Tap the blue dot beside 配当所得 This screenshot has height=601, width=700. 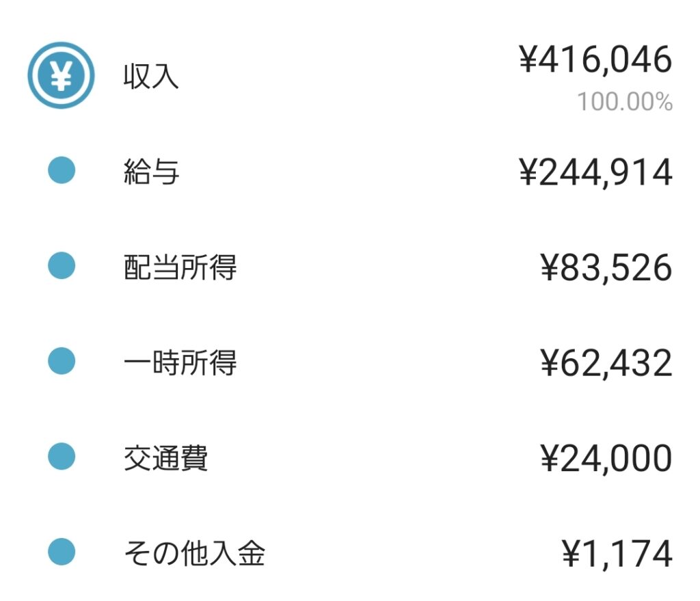[x=61, y=266]
